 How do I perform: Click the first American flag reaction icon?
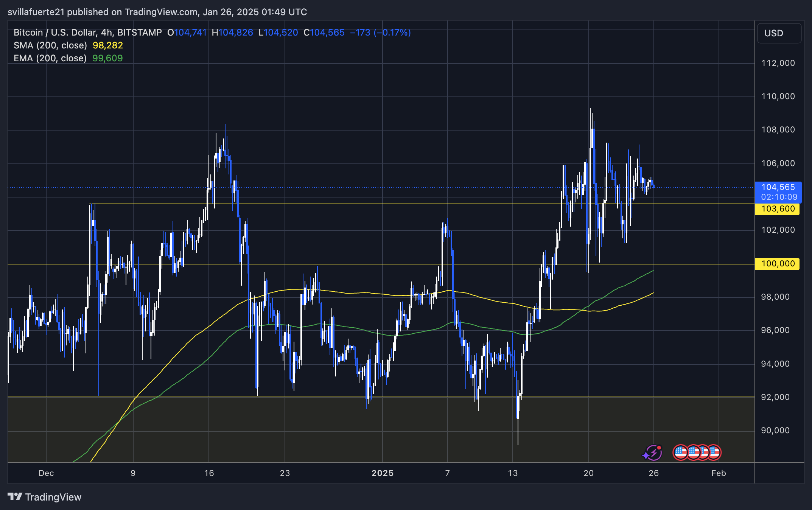(x=681, y=452)
